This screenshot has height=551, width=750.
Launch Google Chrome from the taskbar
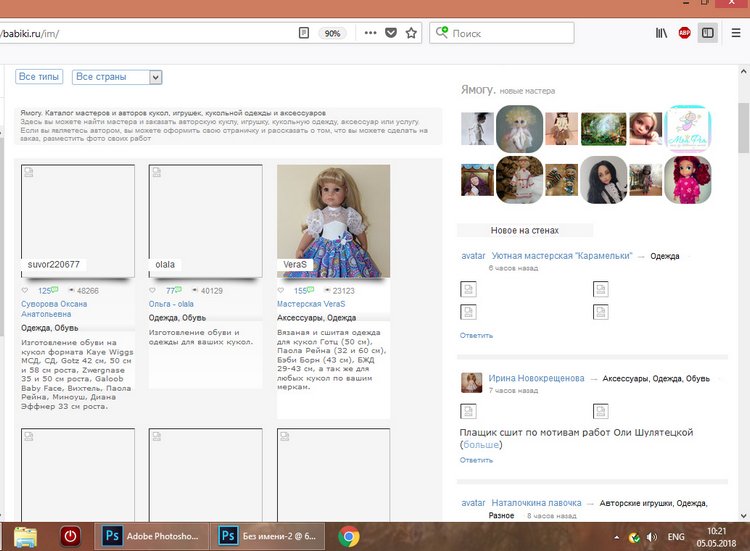pos(349,535)
